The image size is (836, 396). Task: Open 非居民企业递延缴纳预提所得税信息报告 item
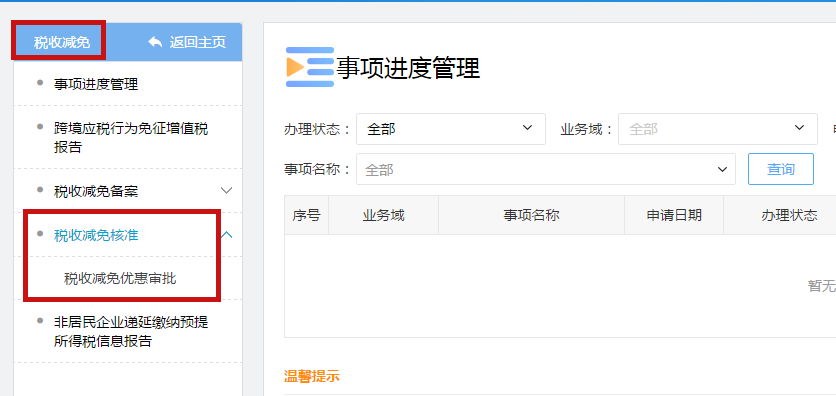[131, 332]
